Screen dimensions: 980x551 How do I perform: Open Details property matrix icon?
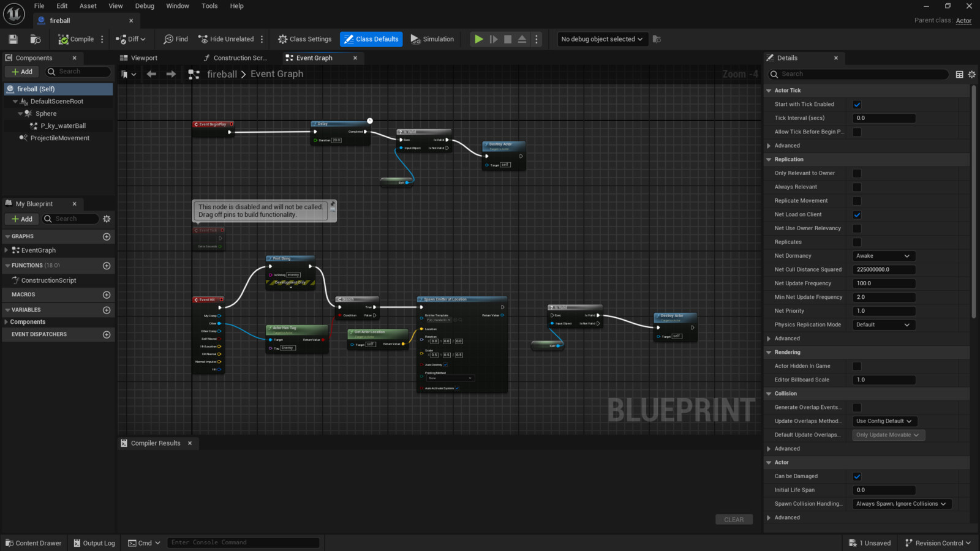click(960, 74)
